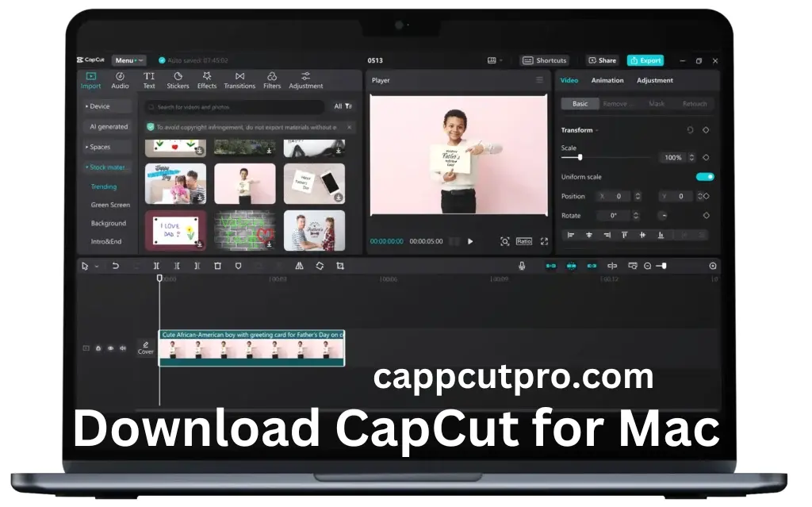The image size is (812, 507).
Task: Expand the Spaces section
Action: click(106, 148)
